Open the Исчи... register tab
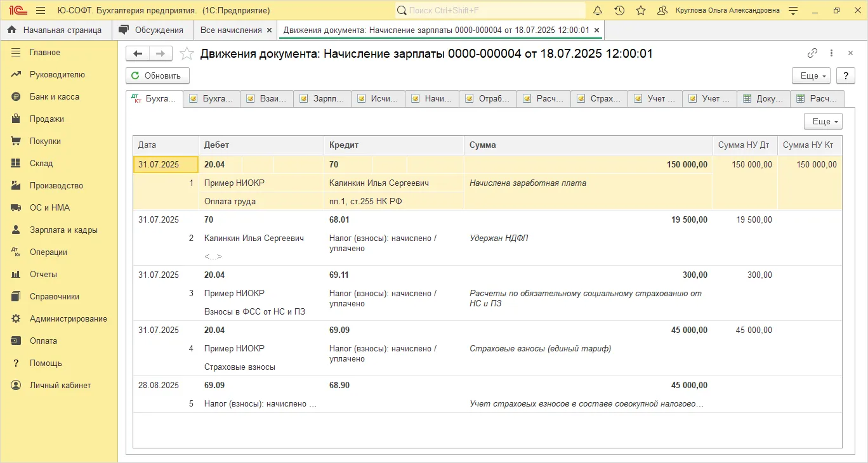The image size is (868, 463). pyautogui.click(x=379, y=98)
